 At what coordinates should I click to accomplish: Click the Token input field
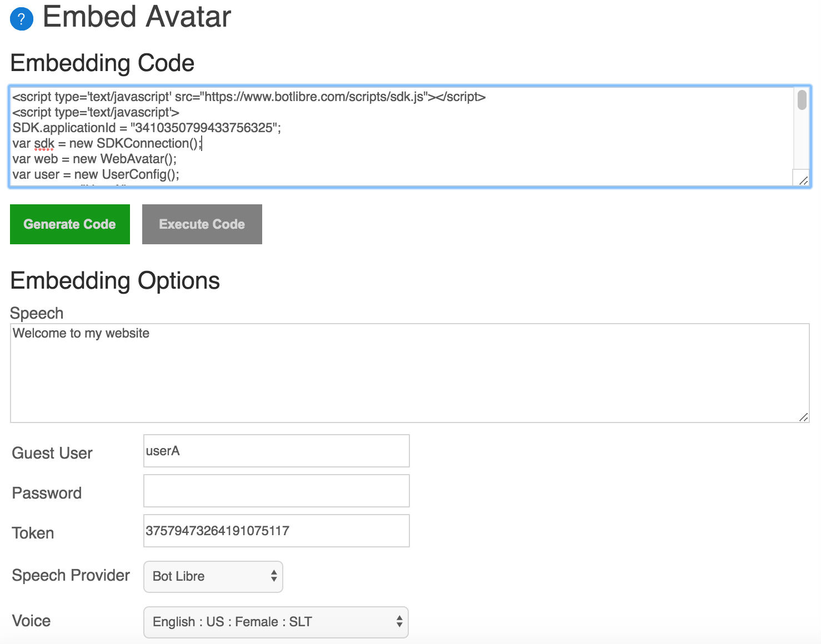pyautogui.click(x=277, y=531)
